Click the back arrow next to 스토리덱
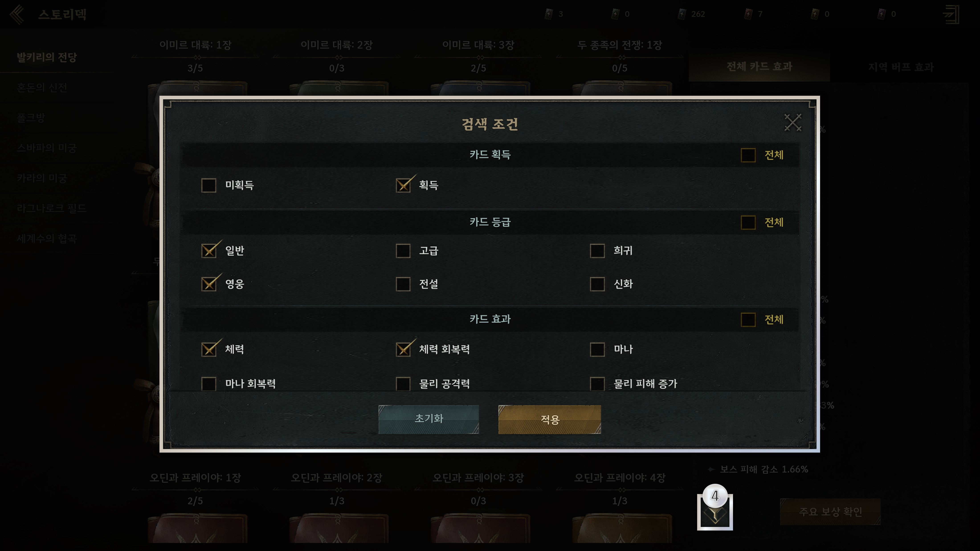This screenshot has height=551, width=980. tap(17, 14)
